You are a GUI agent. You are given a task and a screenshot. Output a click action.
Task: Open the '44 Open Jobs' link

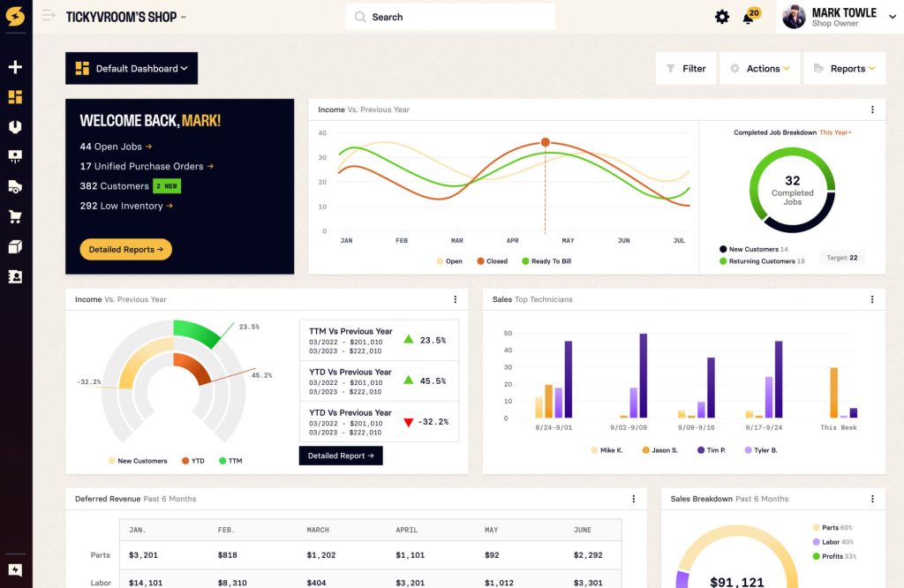(114, 146)
